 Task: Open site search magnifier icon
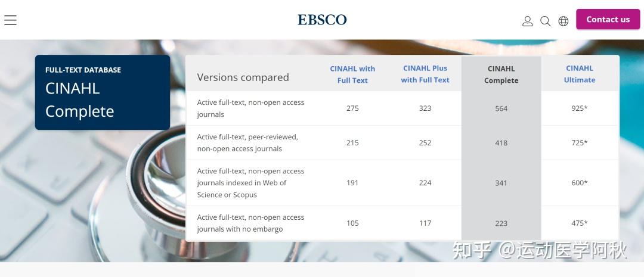[x=545, y=21]
